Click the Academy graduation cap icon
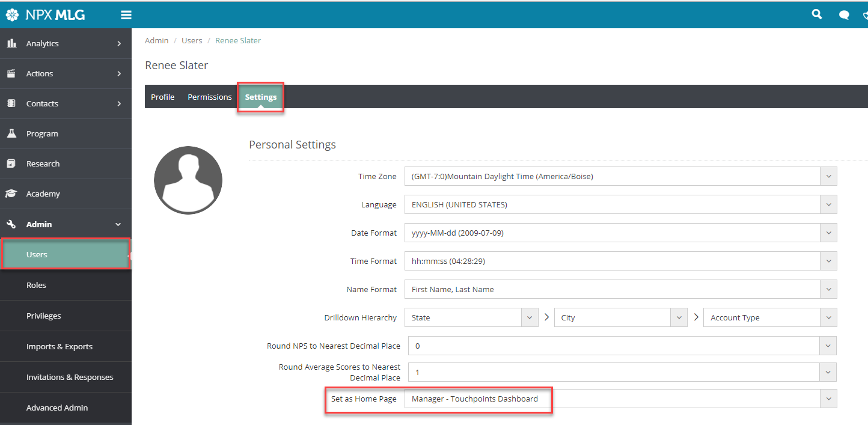The width and height of the screenshot is (868, 425). (11, 194)
